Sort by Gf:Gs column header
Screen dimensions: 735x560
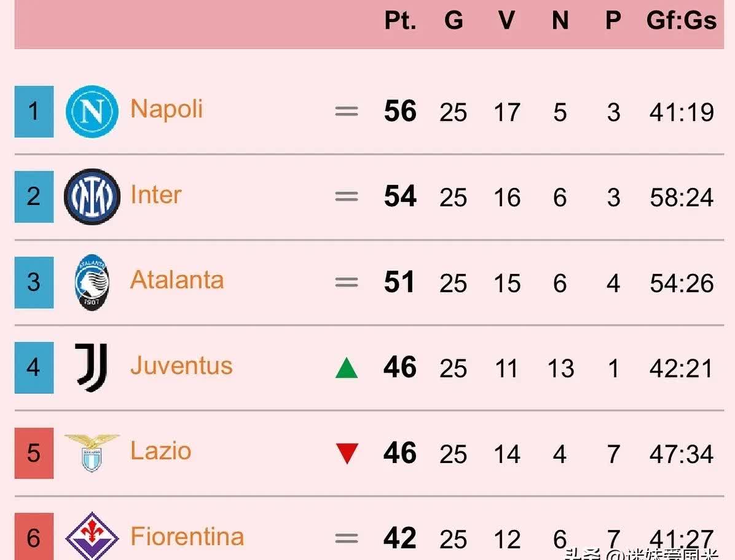(682, 21)
